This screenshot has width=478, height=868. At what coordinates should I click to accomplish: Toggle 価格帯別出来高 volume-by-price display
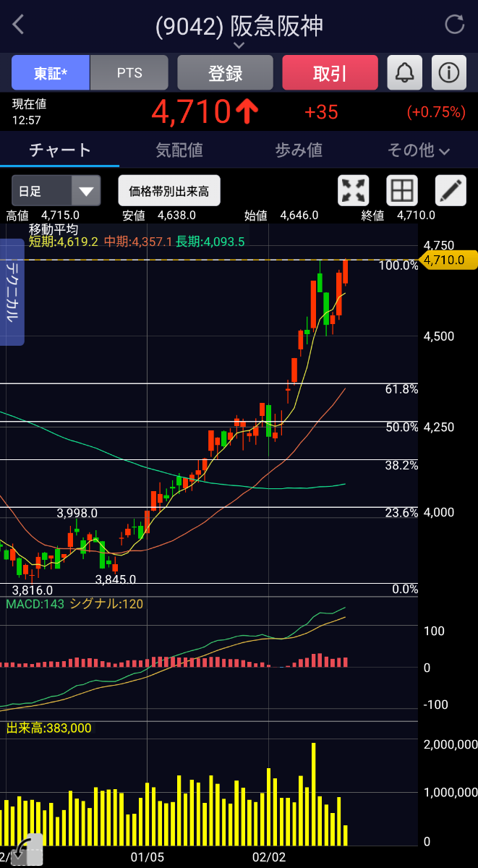coord(169,191)
